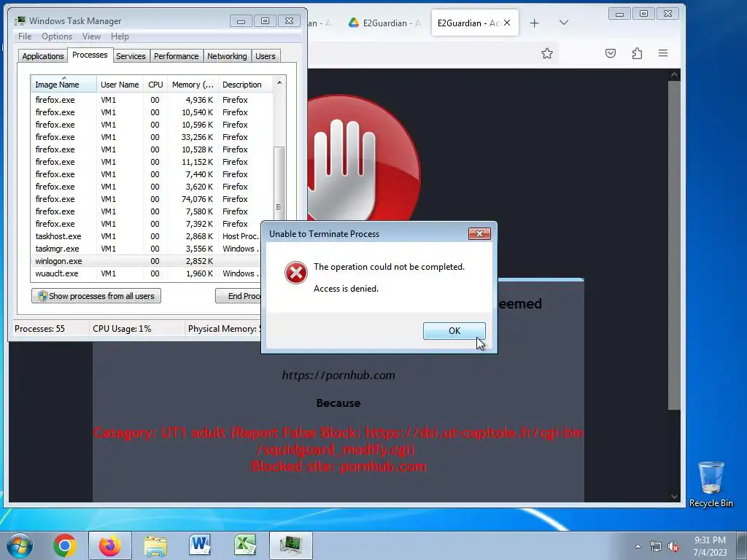The image size is (747, 560).
Task: Click the network tray icon
Action: 656,546
